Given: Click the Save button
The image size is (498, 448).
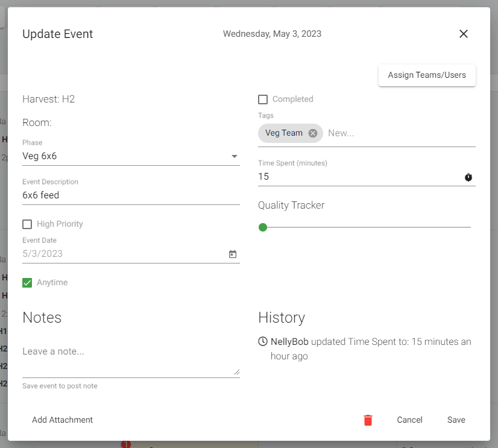Looking at the screenshot, I should (x=456, y=420).
